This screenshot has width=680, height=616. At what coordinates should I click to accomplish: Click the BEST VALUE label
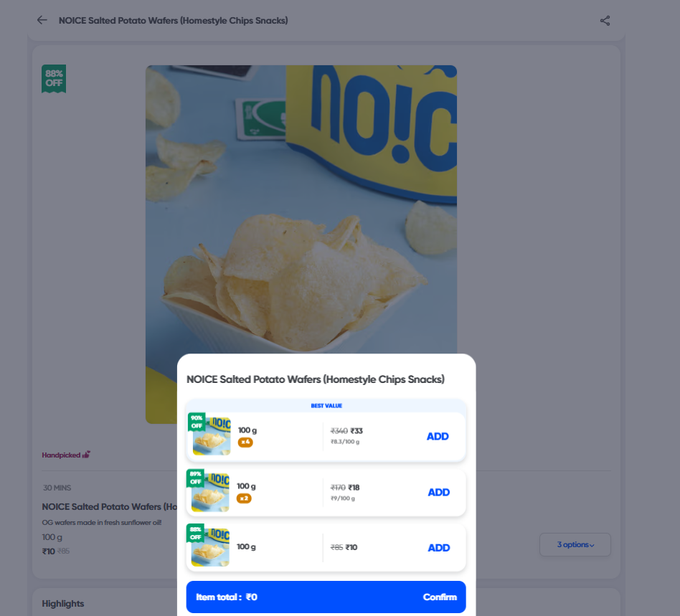pos(326,406)
